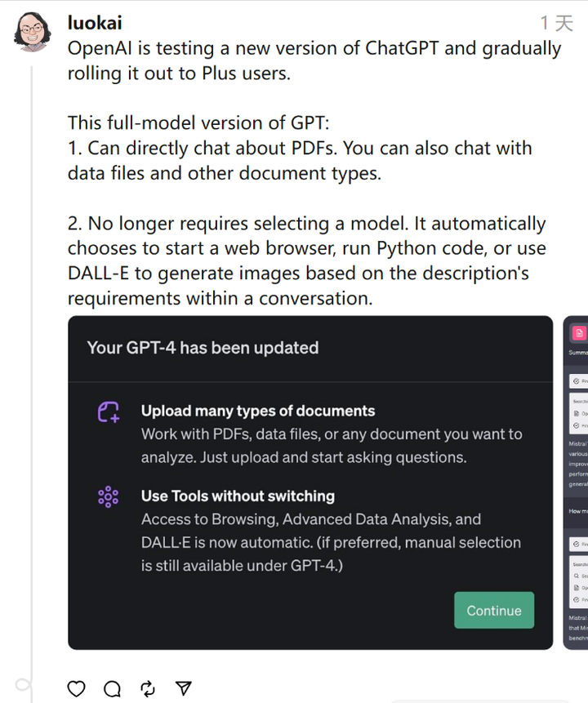This screenshot has width=588, height=703.
Task: Share the post via paper plane icon
Action: click(184, 688)
